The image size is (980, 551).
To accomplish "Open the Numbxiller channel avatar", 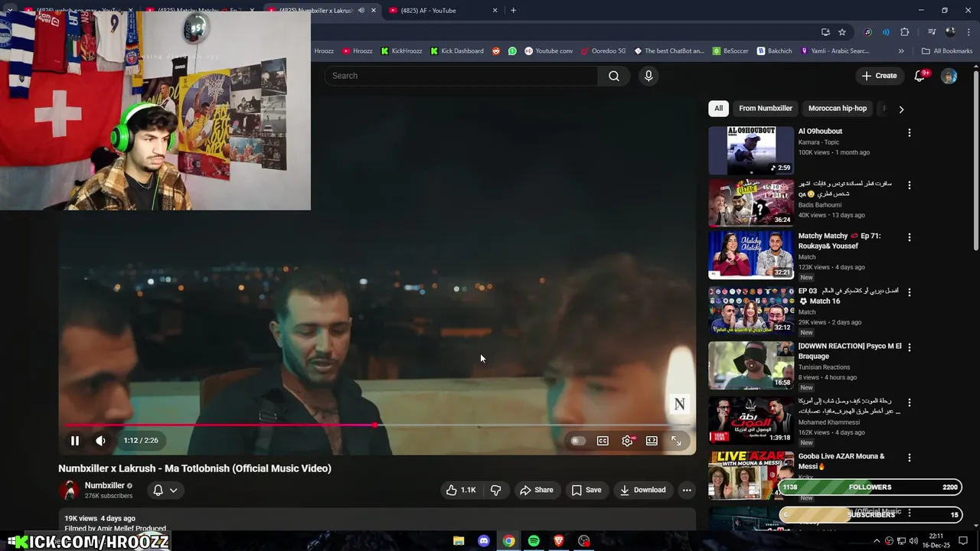I will tap(69, 490).
